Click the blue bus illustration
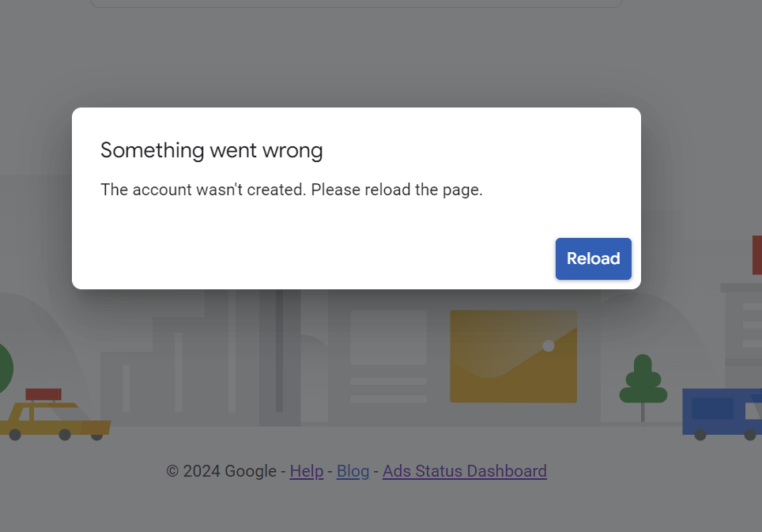 coord(722,413)
